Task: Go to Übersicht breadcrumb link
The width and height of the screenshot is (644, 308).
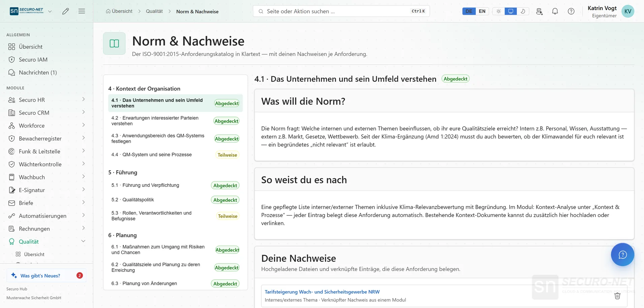Action: (119, 11)
